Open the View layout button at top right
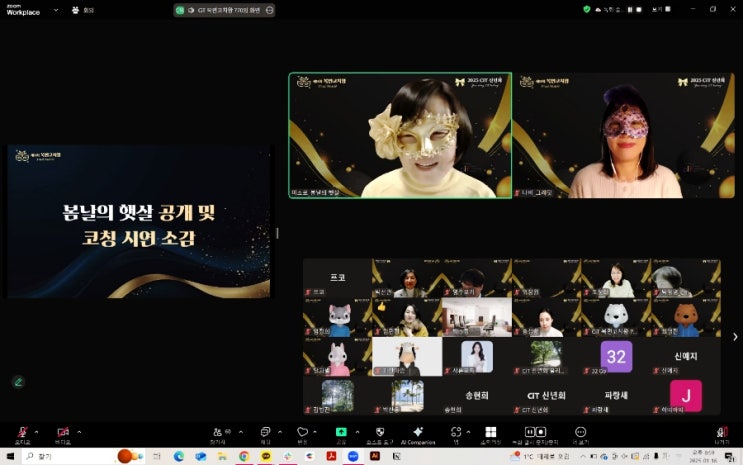 (x=661, y=9)
